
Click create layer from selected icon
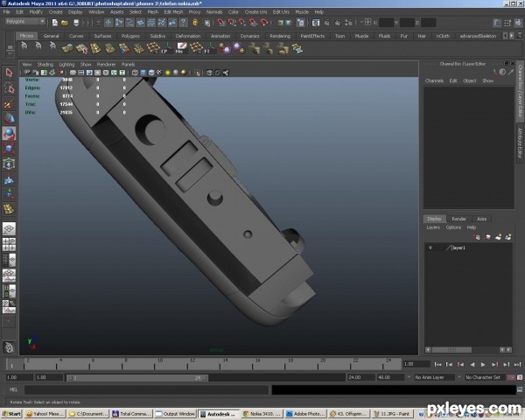click(x=508, y=237)
